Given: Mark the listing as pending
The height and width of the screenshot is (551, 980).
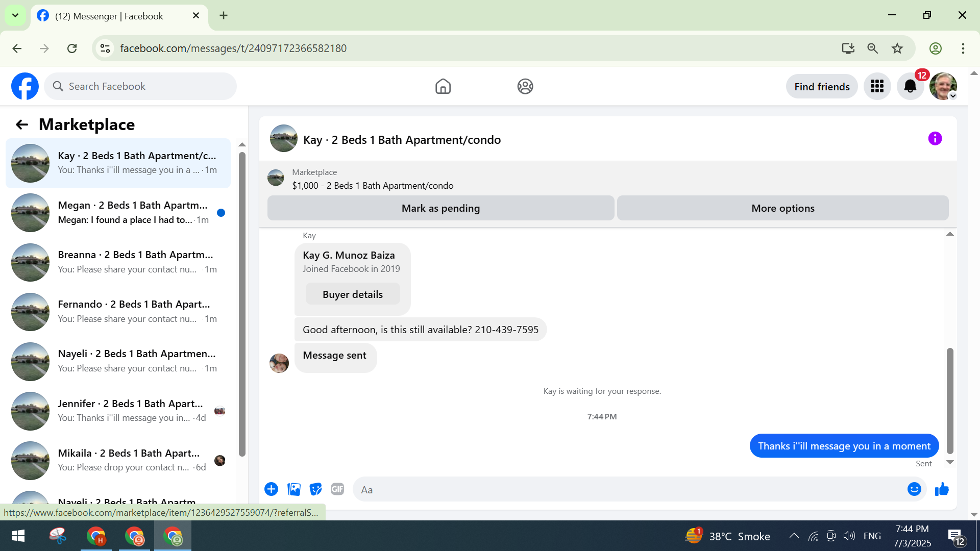Looking at the screenshot, I should (440, 208).
